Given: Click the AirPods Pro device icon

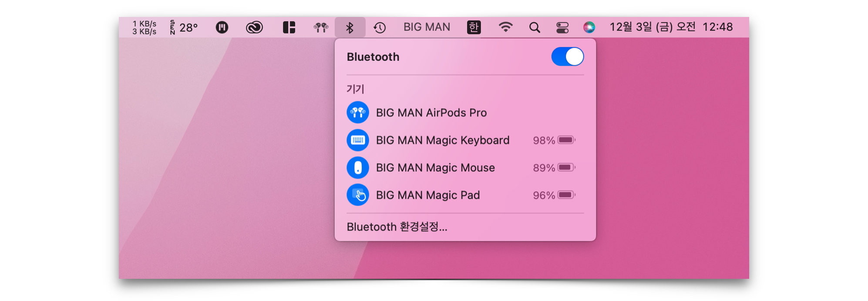Looking at the screenshot, I should 358,113.
